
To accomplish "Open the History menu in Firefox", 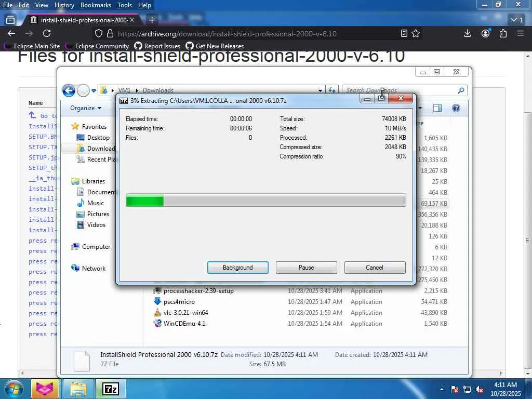I will coord(64,5).
